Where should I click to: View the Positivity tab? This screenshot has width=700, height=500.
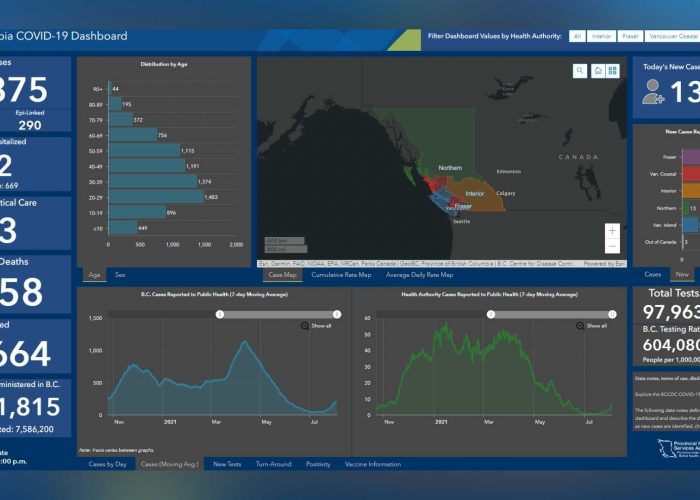pos(318,464)
